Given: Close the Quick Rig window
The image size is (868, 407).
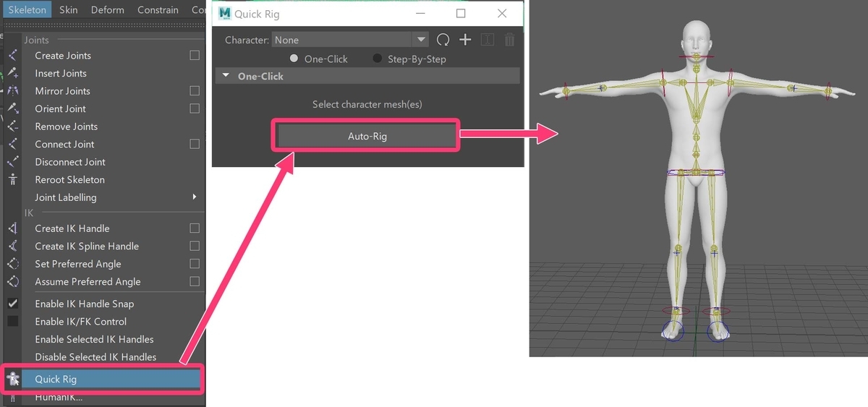Looking at the screenshot, I should pyautogui.click(x=503, y=13).
